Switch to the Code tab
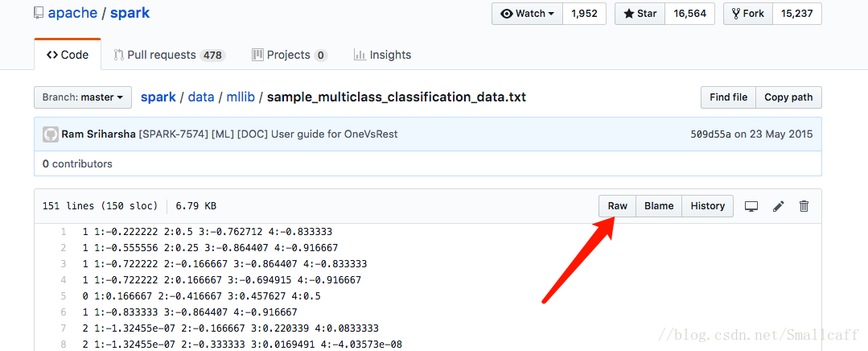868x351 pixels. [x=68, y=55]
